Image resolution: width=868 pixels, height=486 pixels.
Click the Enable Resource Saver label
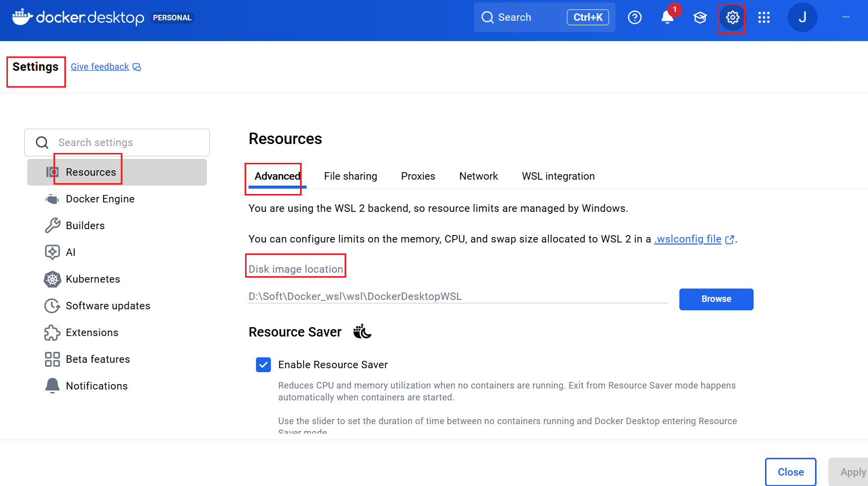(333, 365)
